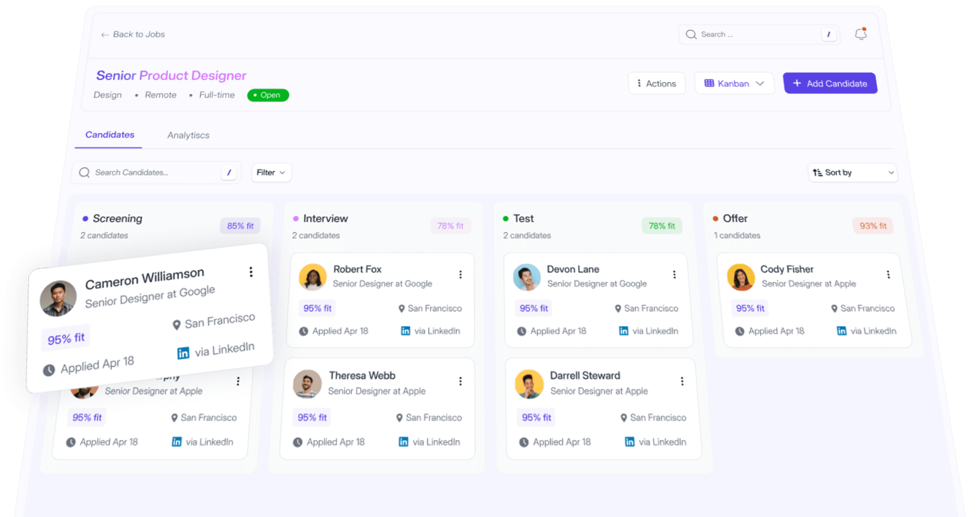The height and width of the screenshot is (517, 980).
Task: Click LinkedIn icon on Robert Fox card
Action: pyautogui.click(x=406, y=331)
